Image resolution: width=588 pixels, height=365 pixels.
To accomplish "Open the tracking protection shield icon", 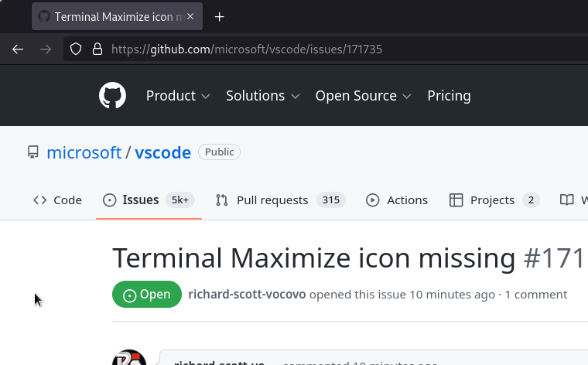I will [x=76, y=49].
